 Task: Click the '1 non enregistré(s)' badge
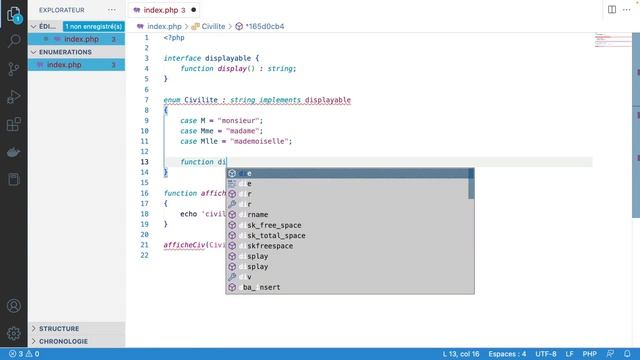pos(93,27)
